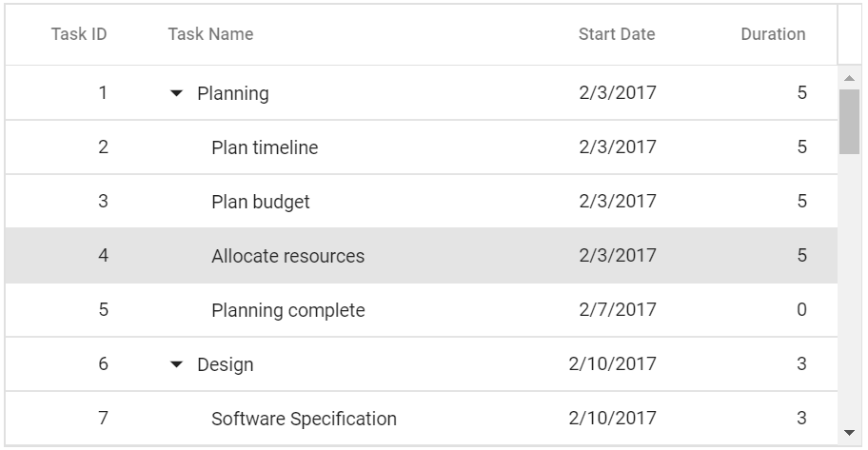The width and height of the screenshot is (868, 450).
Task: Click the Planning task name
Action: [232, 93]
